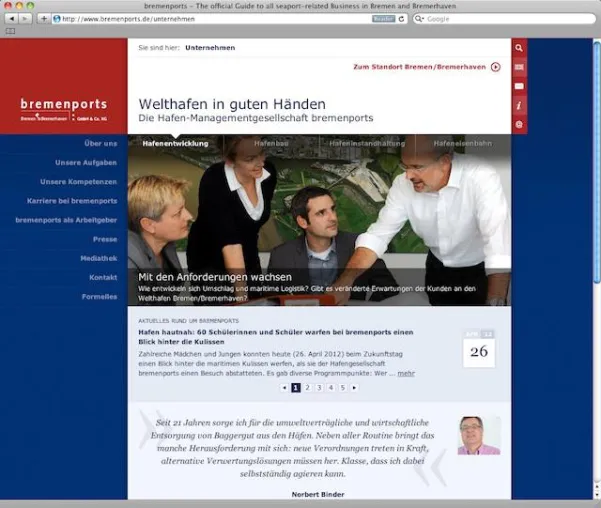This screenshot has height=508, width=601.
Task: Click 'Unternehmen' in the breadcrumb
Action: 210,48
